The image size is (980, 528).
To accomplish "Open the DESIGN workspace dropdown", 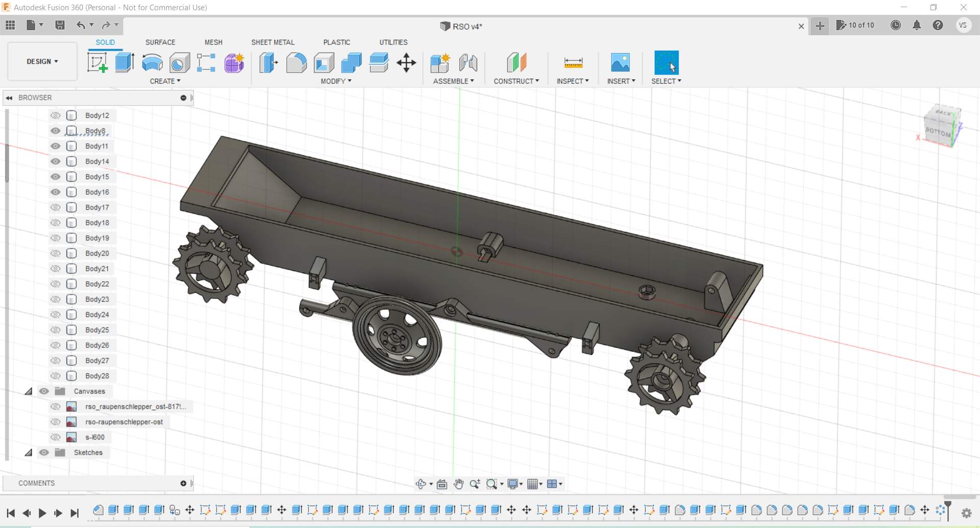I will (42, 61).
